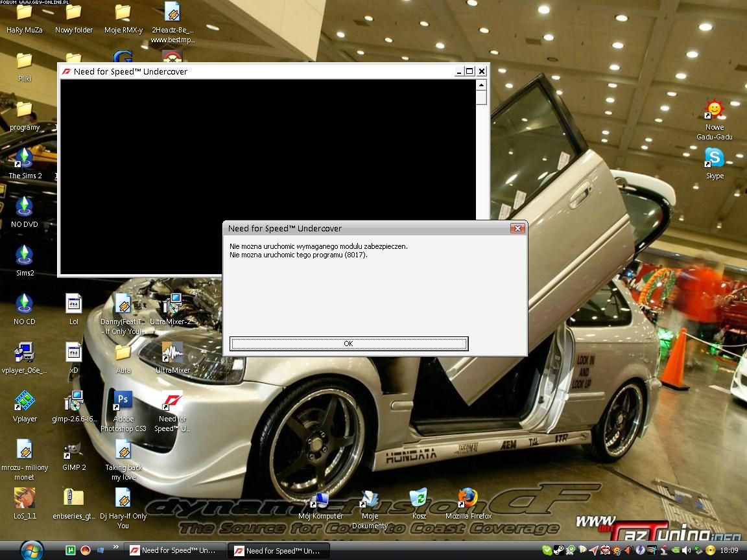Select the Auta folder on the desktop
747x560 pixels.
(x=123, y=353)
